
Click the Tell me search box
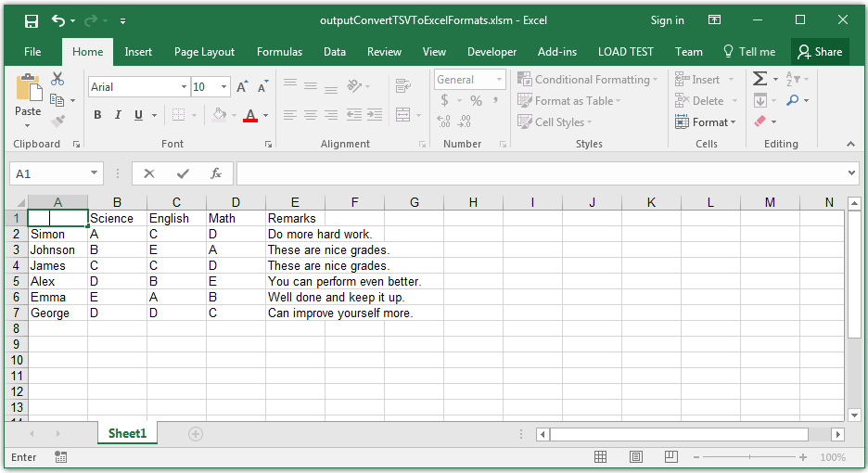749,52
